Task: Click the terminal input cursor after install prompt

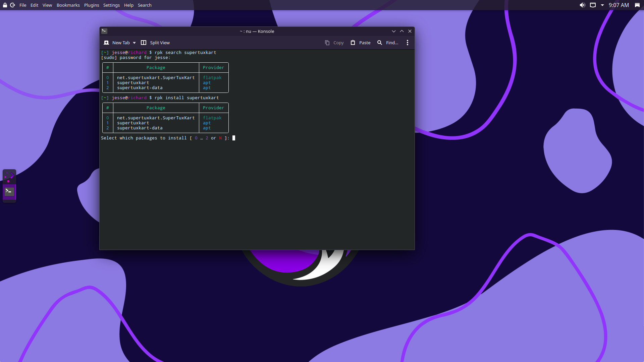Action: (x=234, y=138)
